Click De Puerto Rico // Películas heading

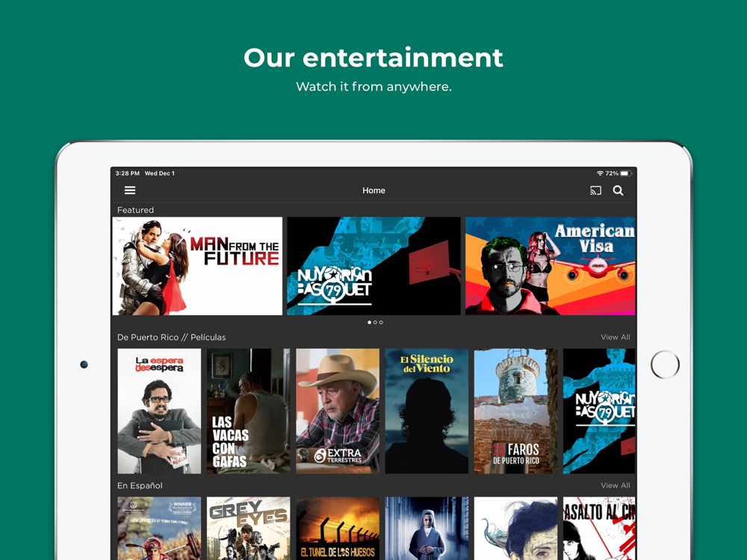(x=172, y=337)
